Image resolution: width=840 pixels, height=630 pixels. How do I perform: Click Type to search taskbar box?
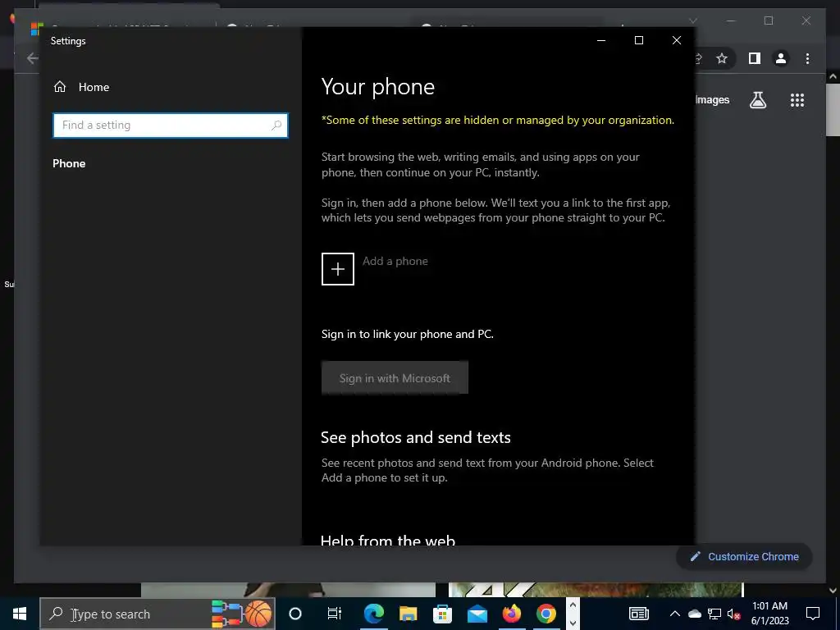pyautogui.click(x=157, y=614)
